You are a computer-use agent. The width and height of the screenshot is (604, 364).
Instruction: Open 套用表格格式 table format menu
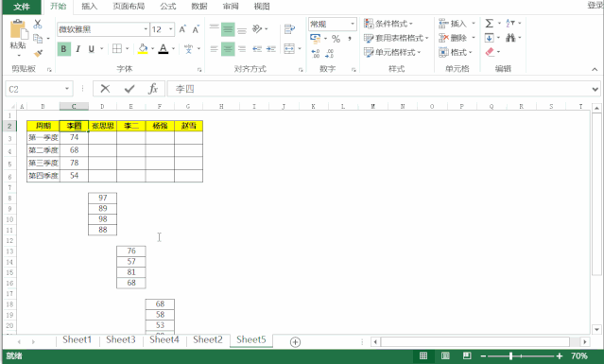click(x=396, y=38)
